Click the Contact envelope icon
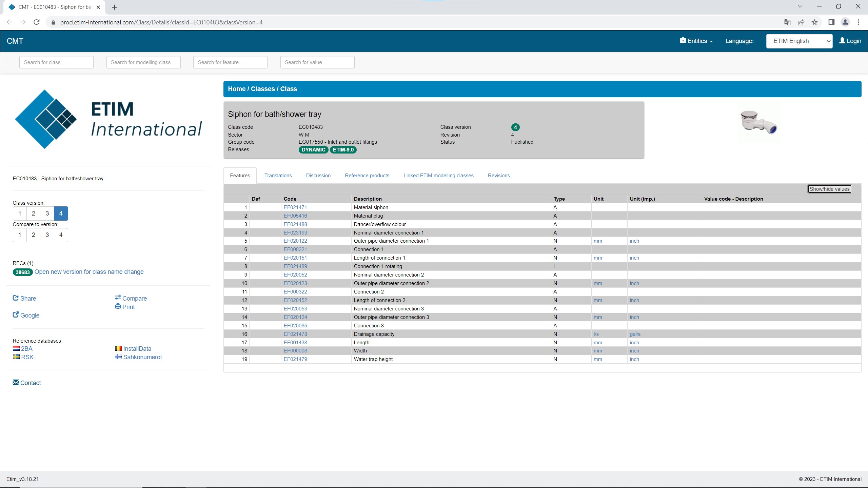Viewport: 868px width, 488px height. (x=16, y=382)
